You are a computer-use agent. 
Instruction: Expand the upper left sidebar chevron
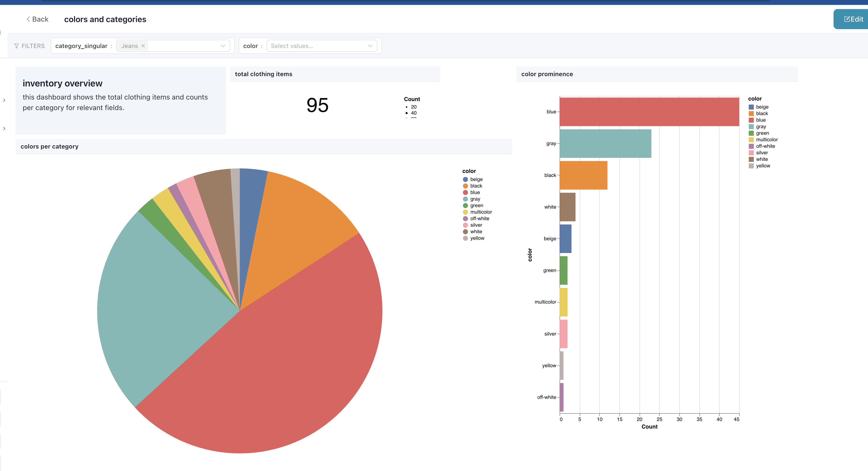[x=4, y=100]
